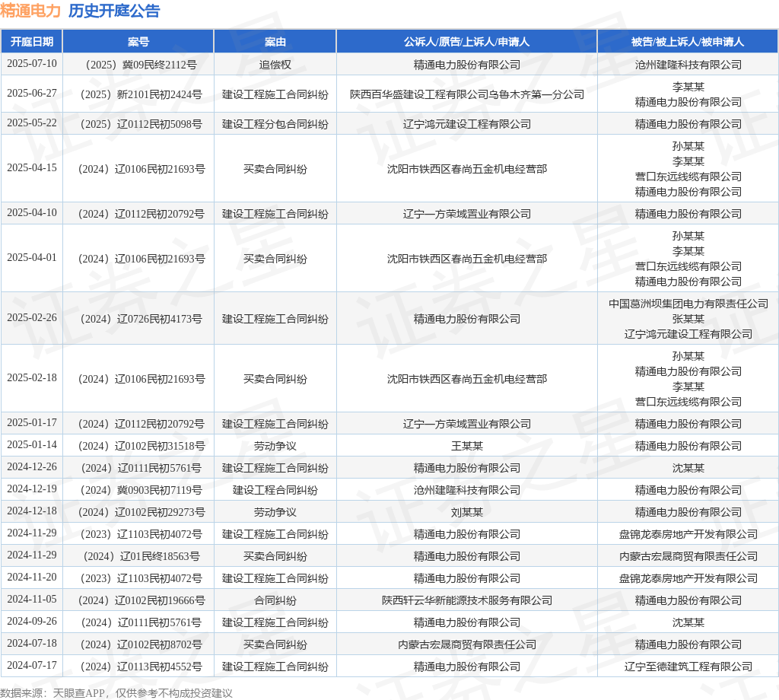Click plaintiff 刘某某

467,512
